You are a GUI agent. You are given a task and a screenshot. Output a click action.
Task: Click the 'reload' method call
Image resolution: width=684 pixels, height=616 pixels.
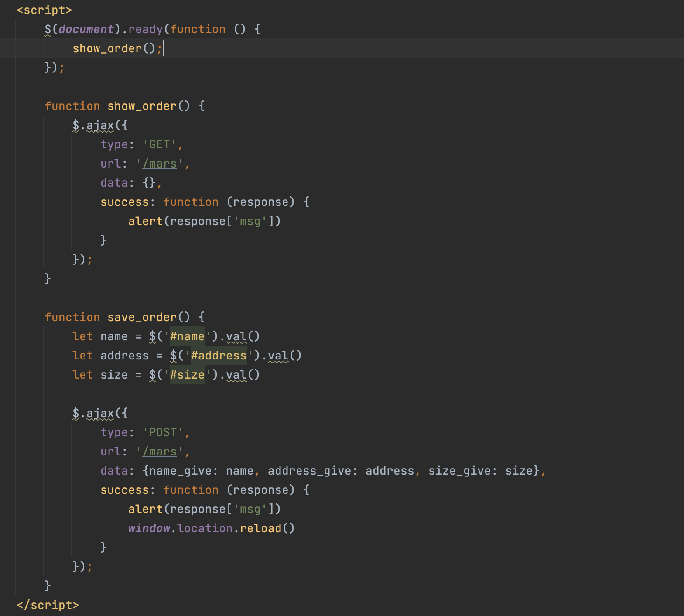[x=261, y=528]
